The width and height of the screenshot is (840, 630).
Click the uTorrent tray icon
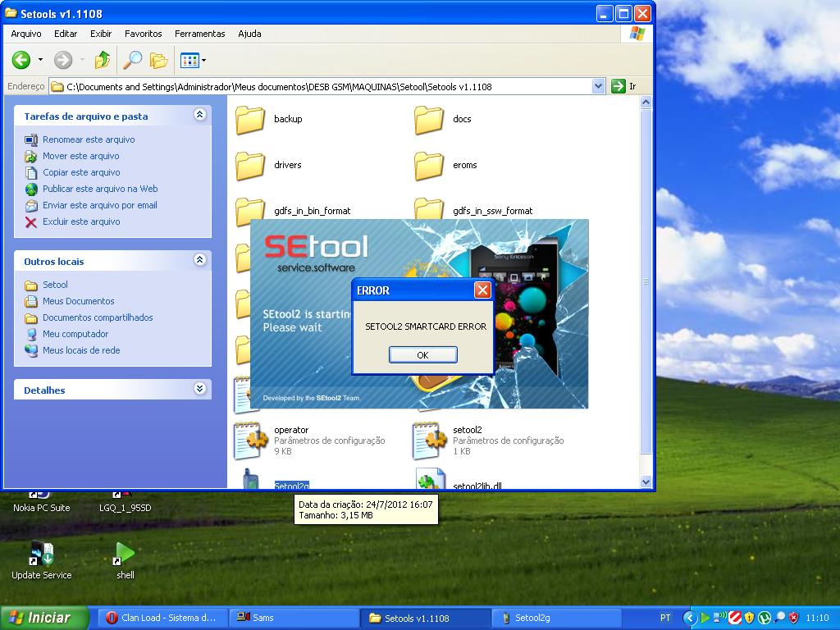point(765,618)
